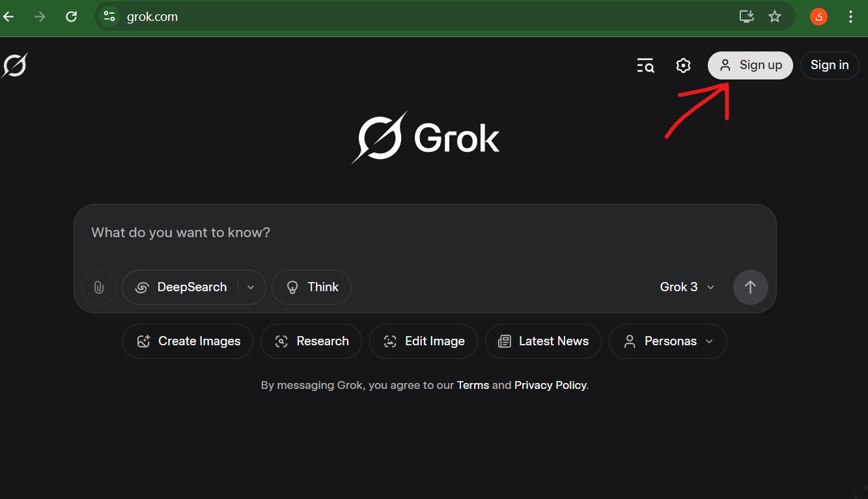Click the browser forward arrow
The image size is (868, 499).
click(x=40, y=17)
